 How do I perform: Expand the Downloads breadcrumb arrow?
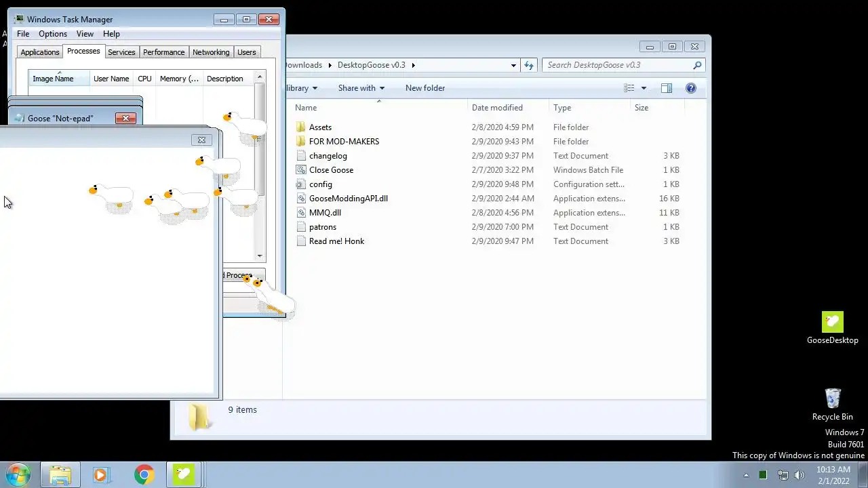[330, 65]
